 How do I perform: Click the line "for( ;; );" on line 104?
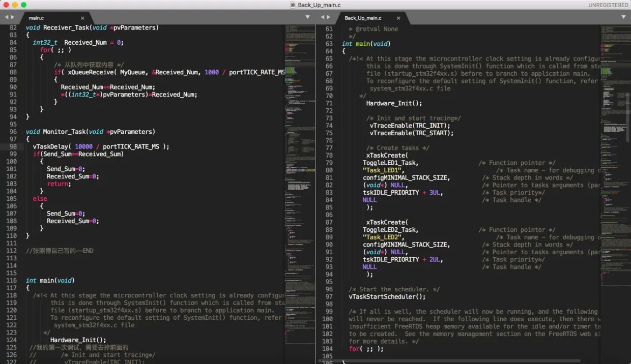coord(366,349)
